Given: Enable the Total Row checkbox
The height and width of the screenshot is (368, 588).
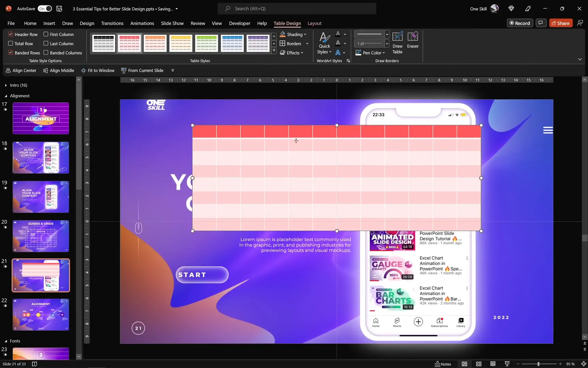Looking at the screenshot, I should 11,43.
